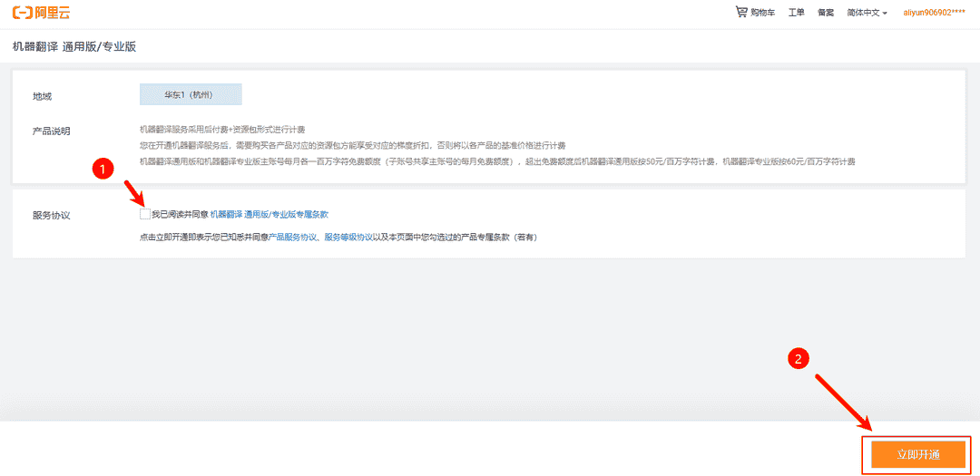Click the 我已阅读并同意 checkbox label text
Viewport: 980px width, 476px height.
point(180,215)
